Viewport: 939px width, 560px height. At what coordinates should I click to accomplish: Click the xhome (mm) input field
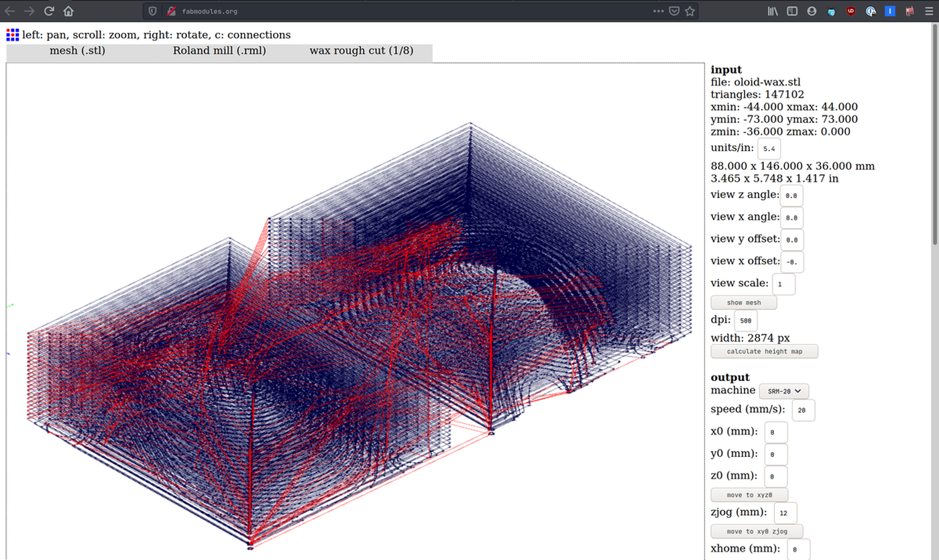(x=798, y=549)
